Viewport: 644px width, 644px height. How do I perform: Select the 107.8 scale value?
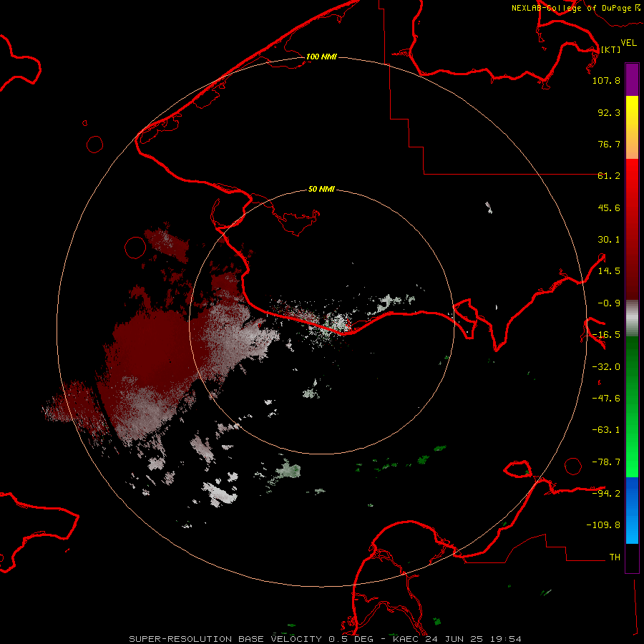606,80
